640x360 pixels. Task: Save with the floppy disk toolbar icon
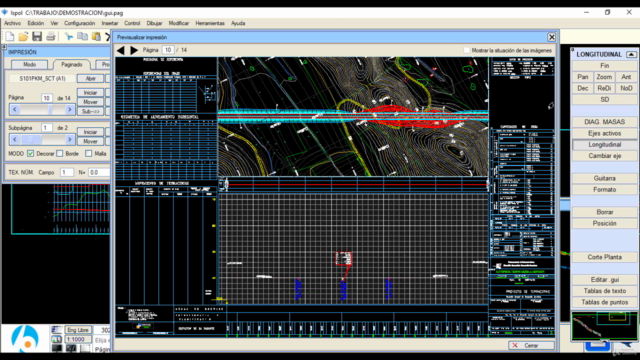tap(37, 37)
